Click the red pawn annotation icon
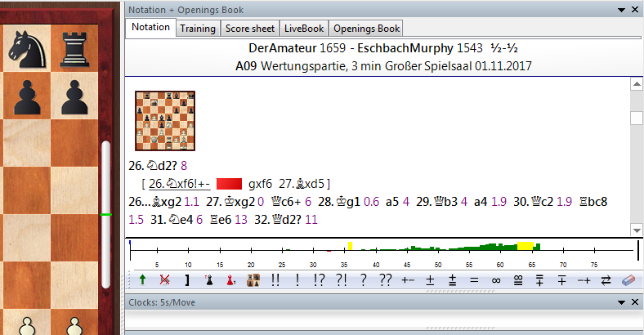The width and height of the screenshot is (644, 335). coord(231,279)
